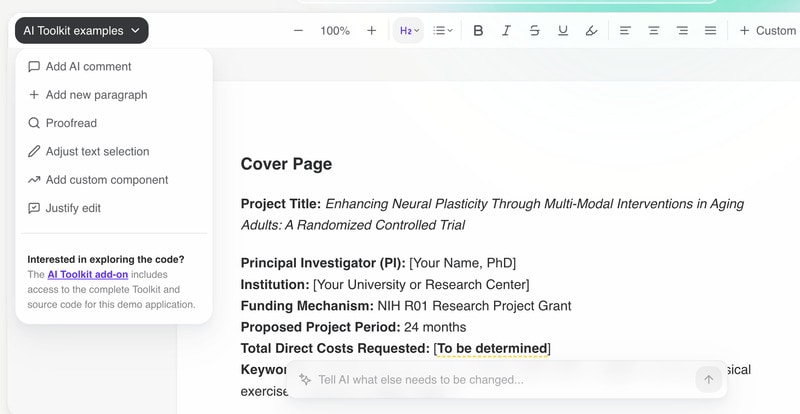Toggle strikethrough text formatting
This screenshot has width=800, height=414.
click(x=534, y=31)
